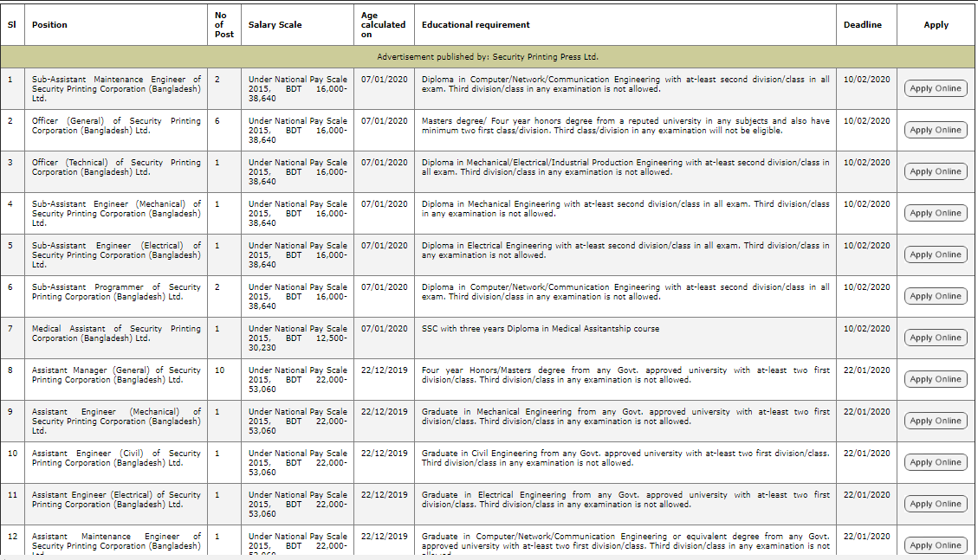Select Assistant Engineer (Mechanical) position text
978x560 pixels.
point(116,422)
